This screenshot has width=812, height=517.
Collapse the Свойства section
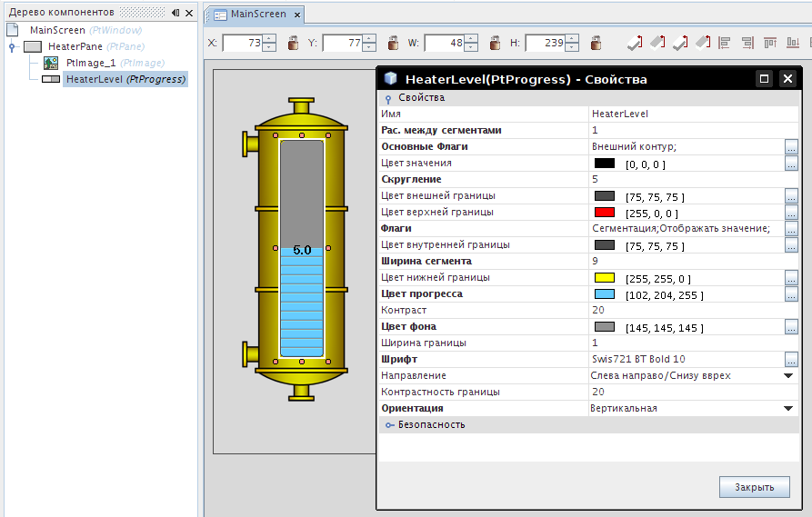[x=388, y=98]
